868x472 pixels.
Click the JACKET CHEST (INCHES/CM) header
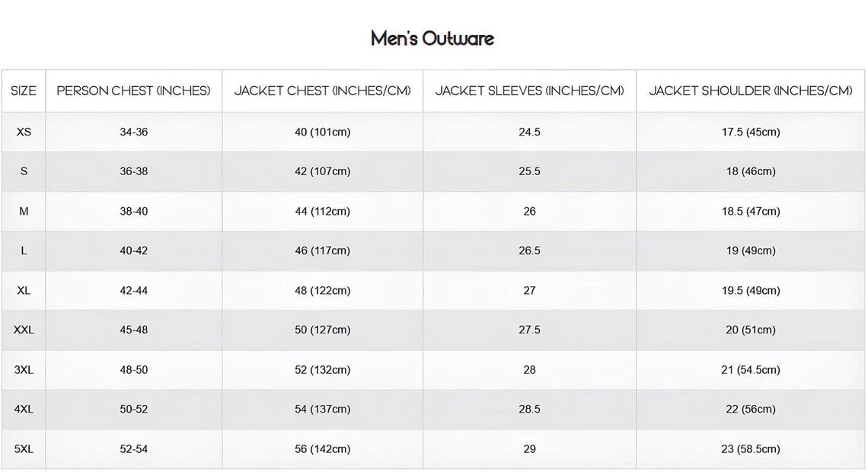(x=322, y=91)
